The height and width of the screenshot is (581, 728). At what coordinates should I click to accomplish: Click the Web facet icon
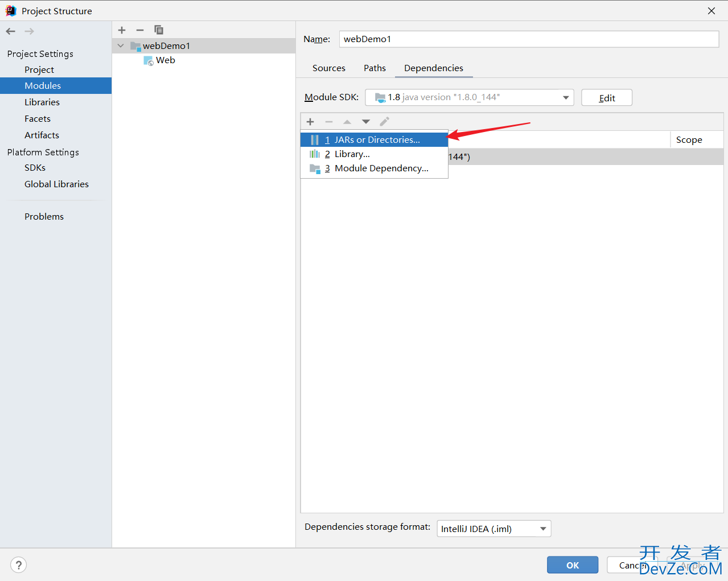click(x=149, y=61)
